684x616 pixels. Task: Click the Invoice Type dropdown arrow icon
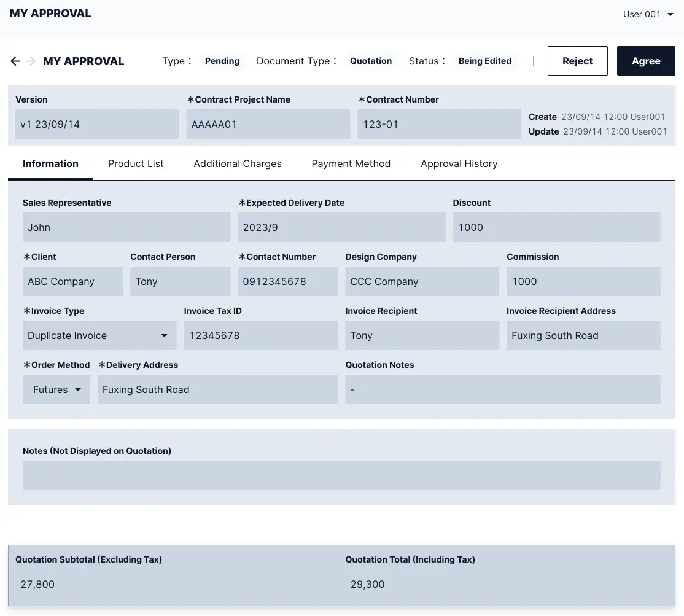(x=164, y=335)
